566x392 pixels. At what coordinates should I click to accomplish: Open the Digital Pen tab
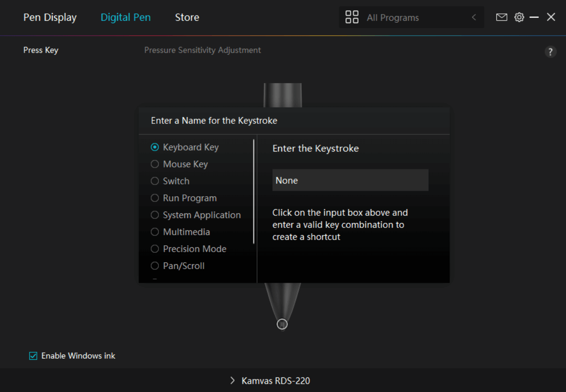126,17
